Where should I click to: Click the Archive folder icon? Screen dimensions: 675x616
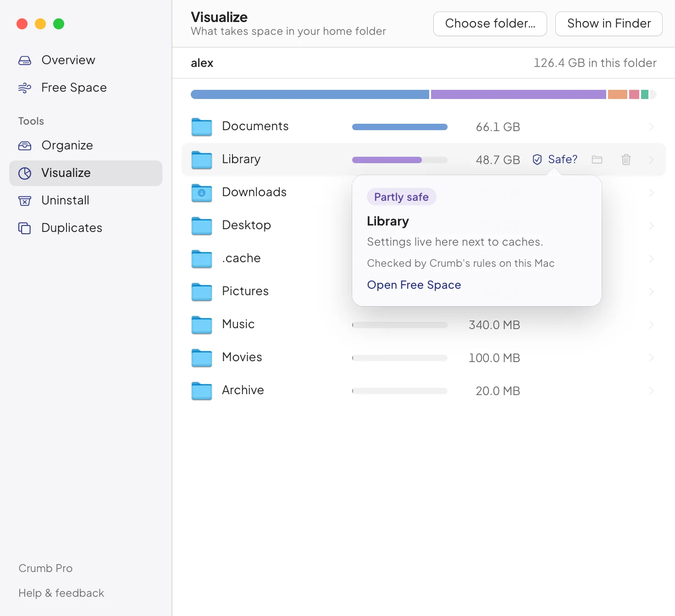click(202, 391)
